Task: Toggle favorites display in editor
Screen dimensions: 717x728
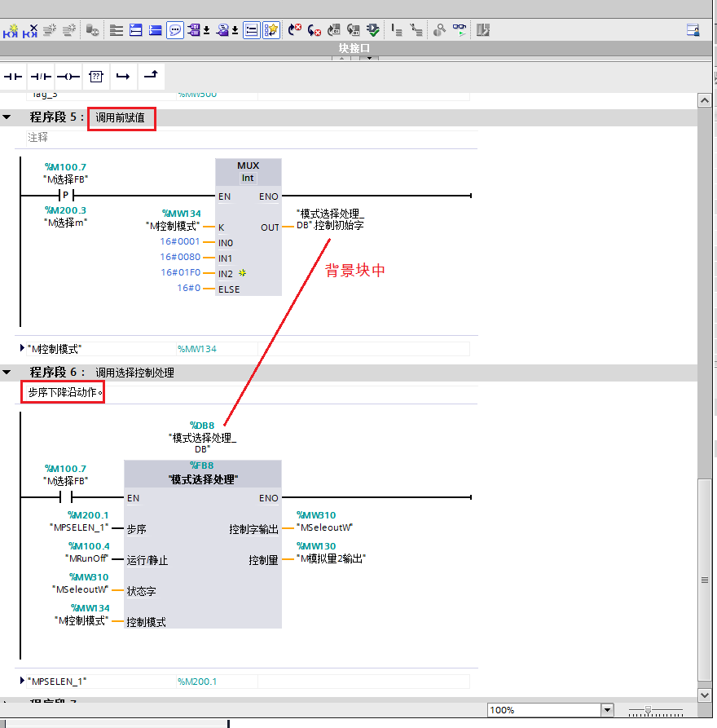Action: (271, 31)
